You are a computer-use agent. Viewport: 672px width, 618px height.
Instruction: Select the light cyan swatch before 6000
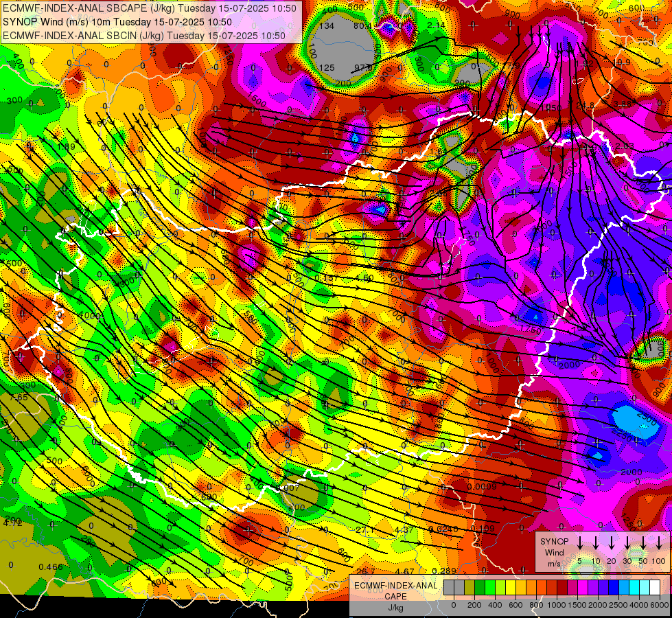[x=645, y=588]
